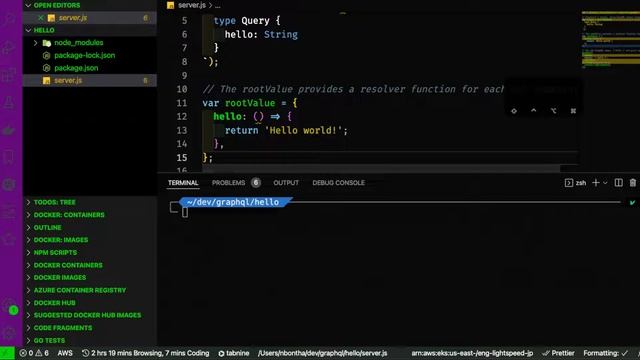Click the ~/dev/graphql/hello terminal prompt path
The image size is (640, 360).
pos(233,202)
